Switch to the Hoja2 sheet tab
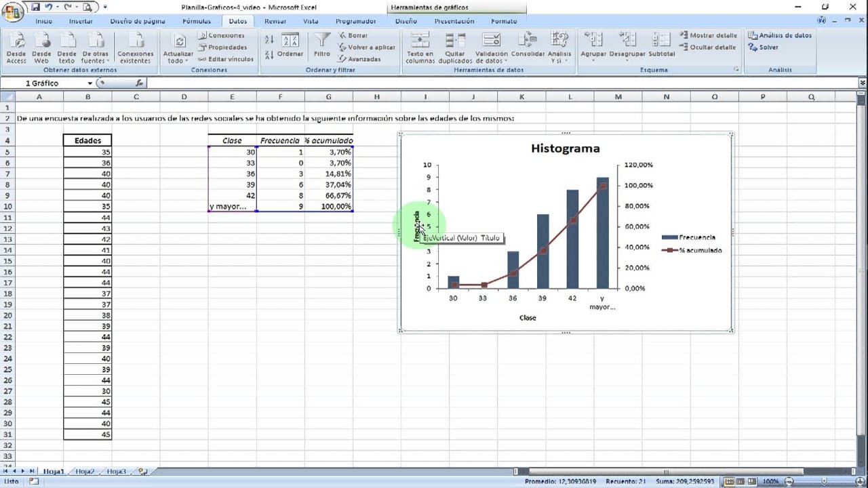868x488 pixels. [x=85, y=471]
